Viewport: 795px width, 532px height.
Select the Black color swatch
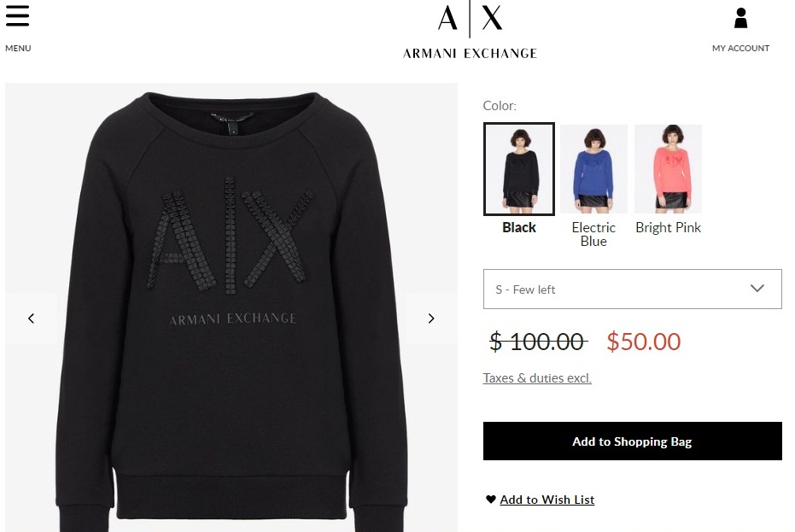pyautogui.click(x=518, y=169)
